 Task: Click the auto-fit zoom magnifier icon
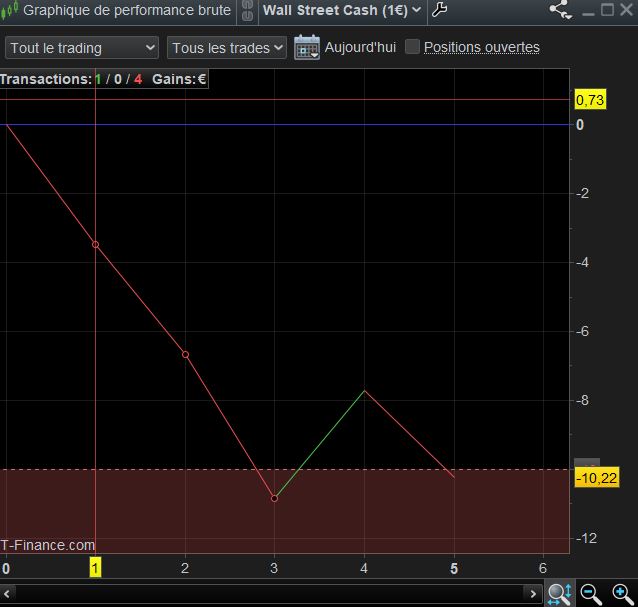pos(559,594)
